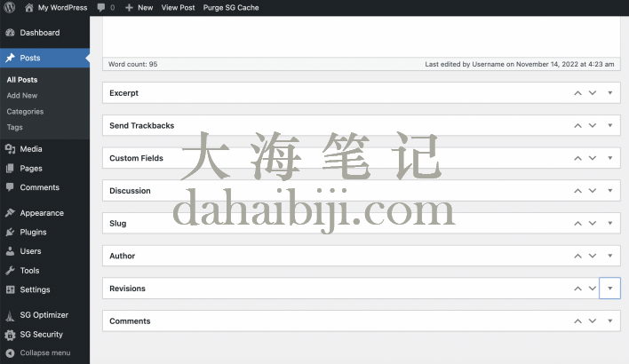Click Purge SG Cache button
The width and height of the screenshot is (629, 364).
(231, 8)
